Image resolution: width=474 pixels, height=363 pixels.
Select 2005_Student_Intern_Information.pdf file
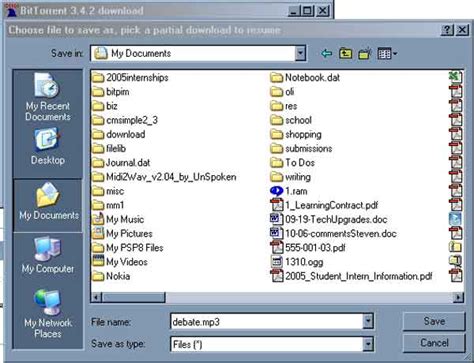(351, 276)
